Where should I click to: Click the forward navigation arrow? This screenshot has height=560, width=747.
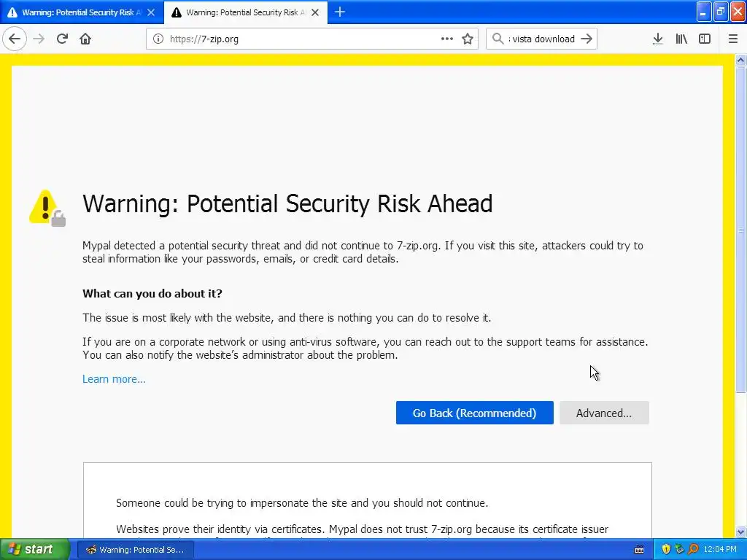pos(39,39)
